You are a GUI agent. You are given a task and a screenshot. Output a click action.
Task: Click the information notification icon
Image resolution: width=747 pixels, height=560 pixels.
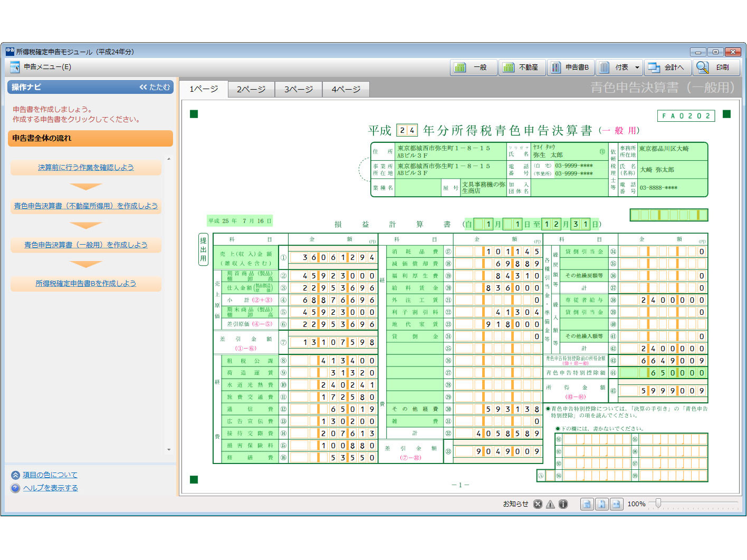tap(563, 504)
